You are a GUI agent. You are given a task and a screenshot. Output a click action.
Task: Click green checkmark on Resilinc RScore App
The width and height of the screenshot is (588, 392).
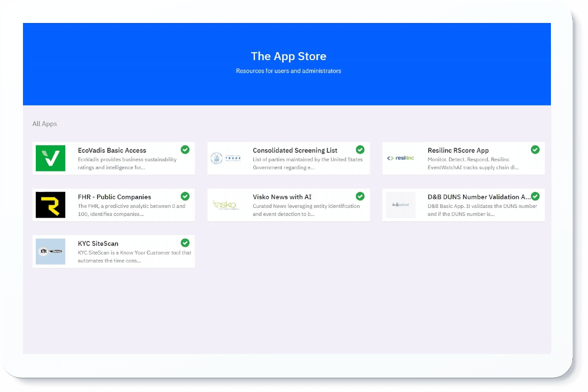click(x=535, y=150)
